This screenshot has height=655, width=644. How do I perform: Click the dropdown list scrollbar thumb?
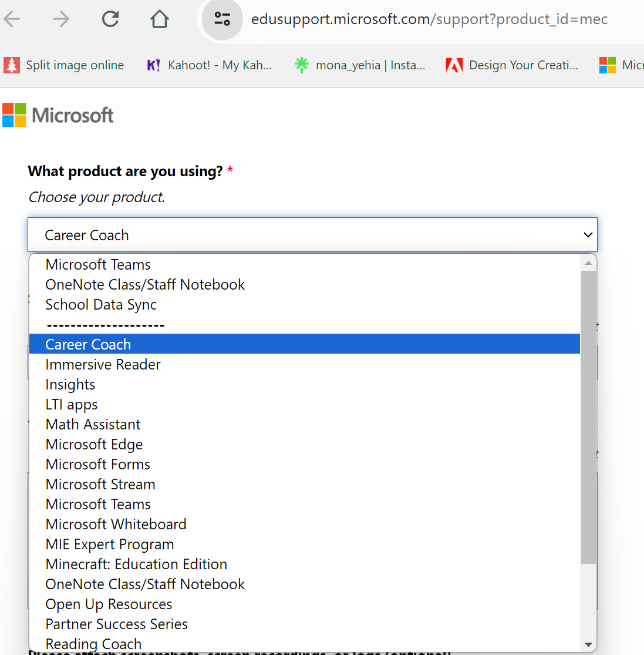point(588,417)
